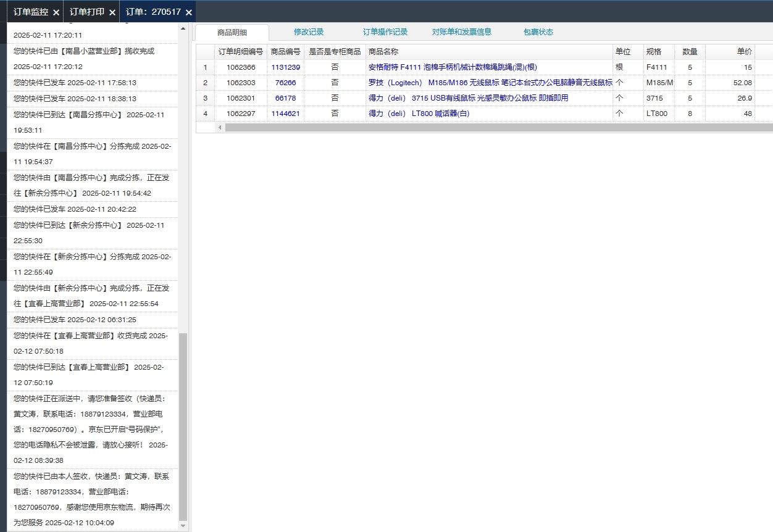Click the 正在派送中 delivery notice entry

point(93,430)
